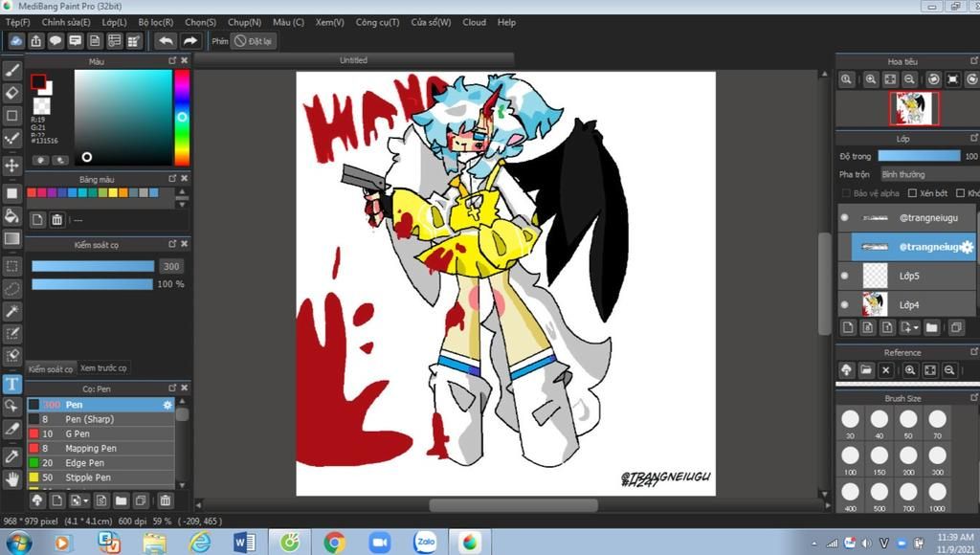Undock the Cọ: Pen brush panel
This screenshot has width=980, height=555.
point(172,388)
